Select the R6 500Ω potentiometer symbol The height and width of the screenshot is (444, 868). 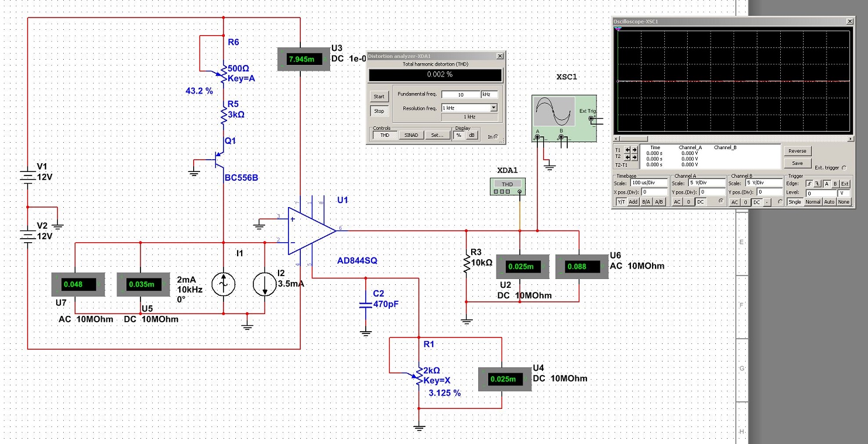[x=224, y=74]
